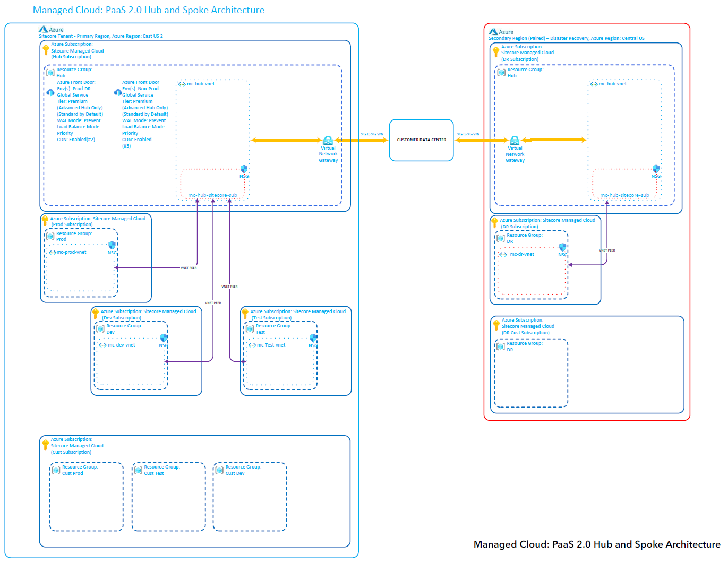Select the key icon of the Cust Subscription

[46, 445]
